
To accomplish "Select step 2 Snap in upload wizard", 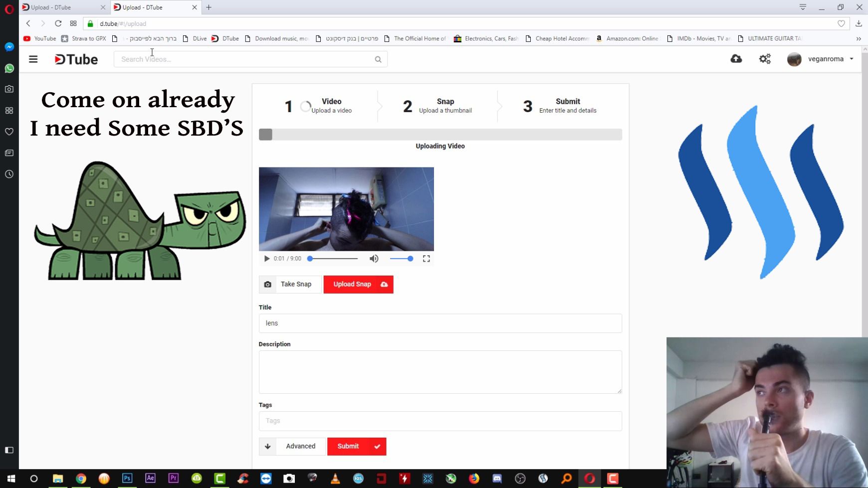I will [x=437, y=106].
